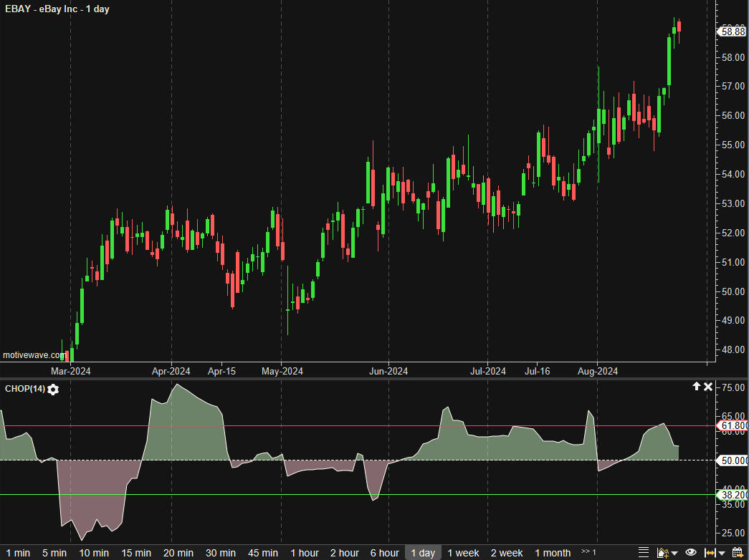The height and width of the screenshot is (560, 749).
Task: Click the 61.80 upper threshold label
Action: (x=733, y=425)
